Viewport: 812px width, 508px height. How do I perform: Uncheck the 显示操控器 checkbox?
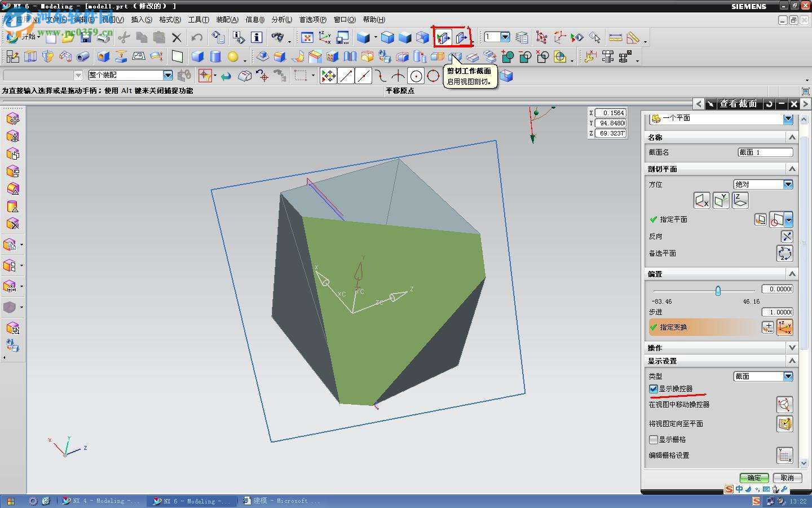(654, 389)
